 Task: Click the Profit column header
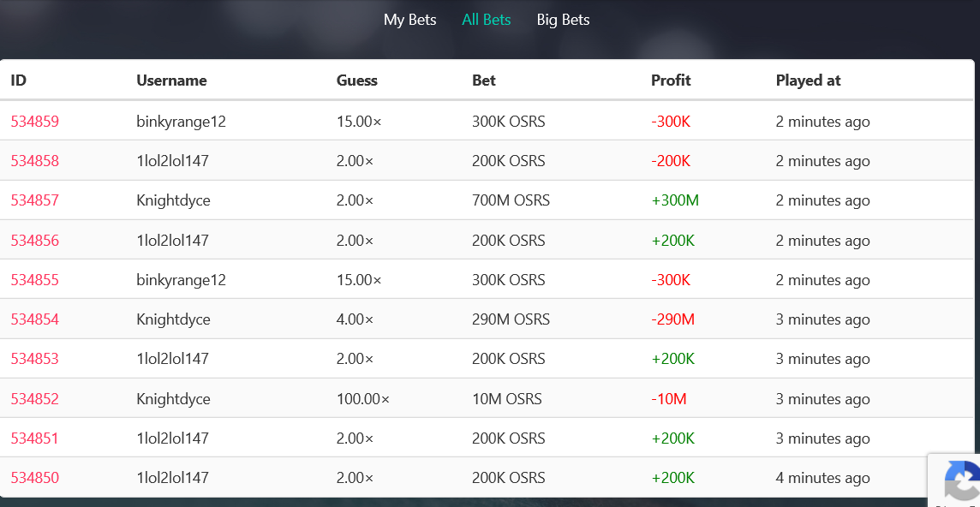coord(671,81)
